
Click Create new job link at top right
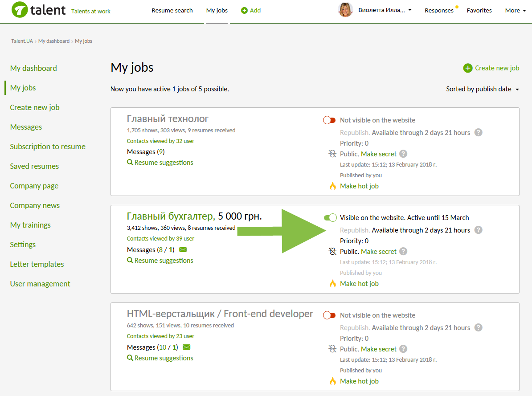tap(497, 68)
